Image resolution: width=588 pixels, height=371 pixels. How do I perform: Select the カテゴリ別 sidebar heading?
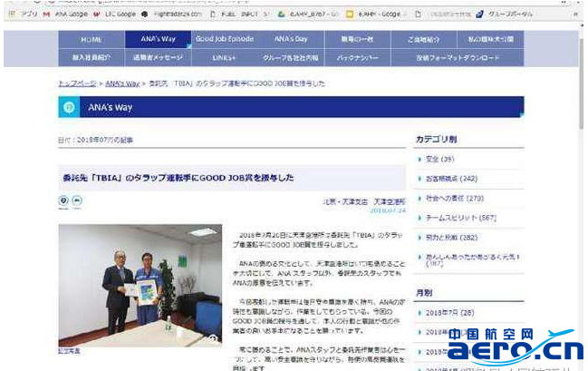pos(436,140)
